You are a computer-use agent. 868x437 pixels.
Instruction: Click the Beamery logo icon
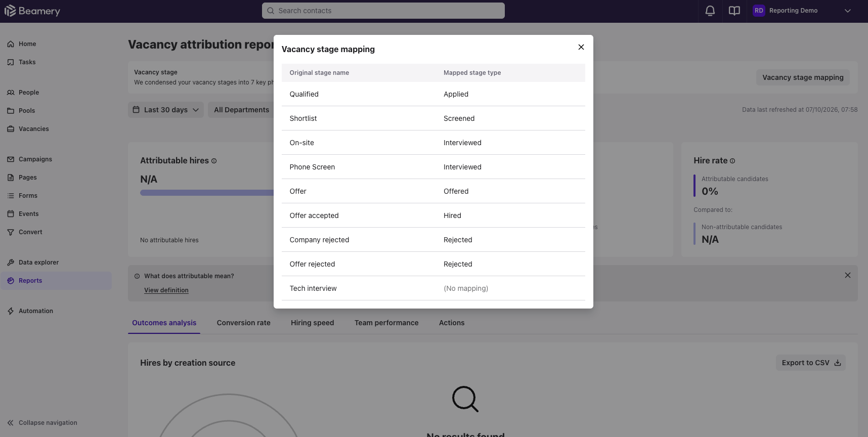click(10, 11)
